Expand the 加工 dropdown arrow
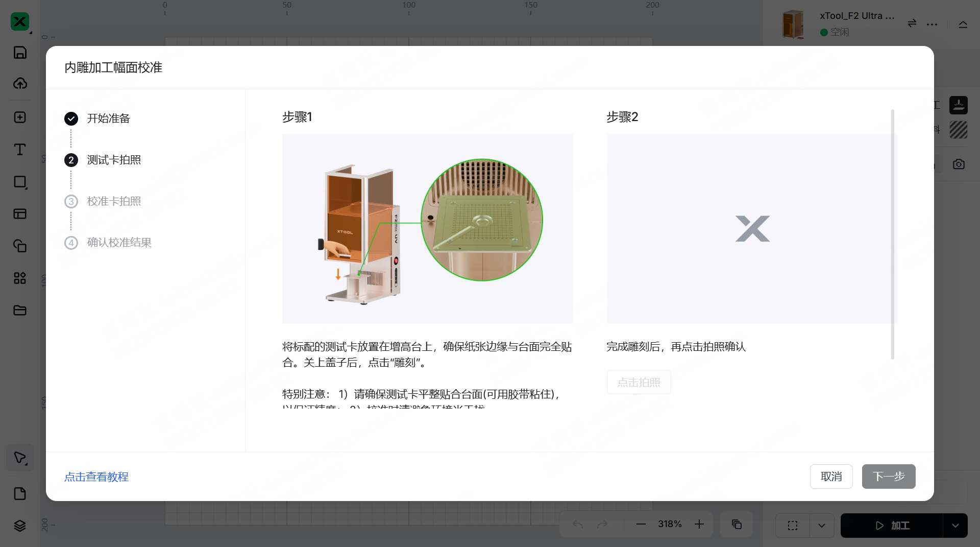Viewport: 980px width, 547px height. [955, 526]
